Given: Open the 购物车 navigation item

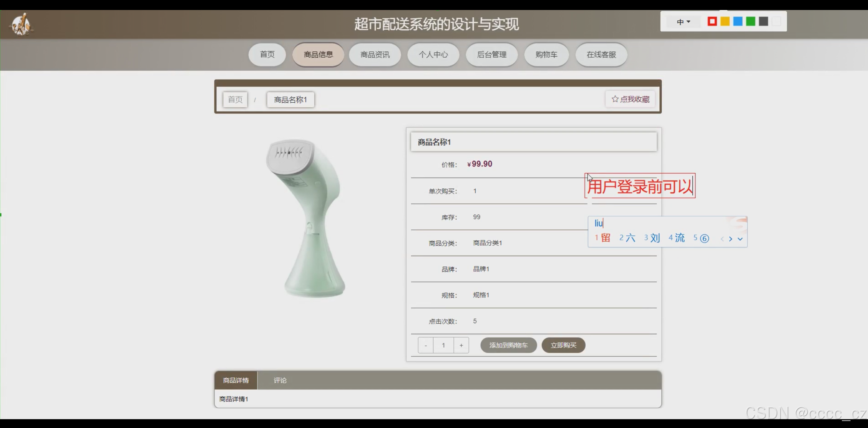Looking at the screenshot, I should coord(546,55).
